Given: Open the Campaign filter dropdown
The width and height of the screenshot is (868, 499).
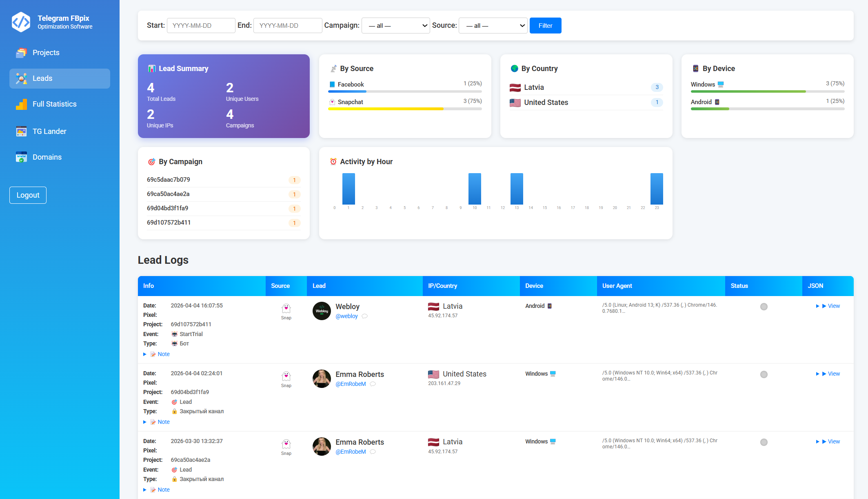Looking at the screenshot, I should pyautogui.click(x=395, y=26).
